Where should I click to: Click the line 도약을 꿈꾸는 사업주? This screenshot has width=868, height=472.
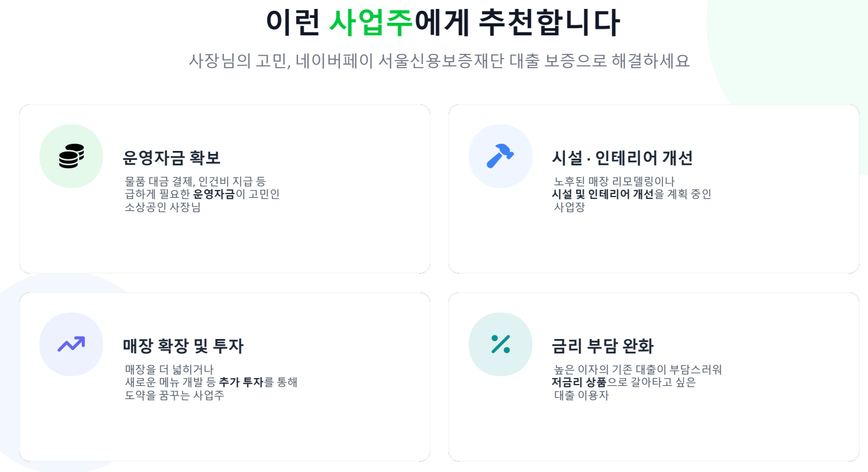pyautogui.click(x=175, y=395)
